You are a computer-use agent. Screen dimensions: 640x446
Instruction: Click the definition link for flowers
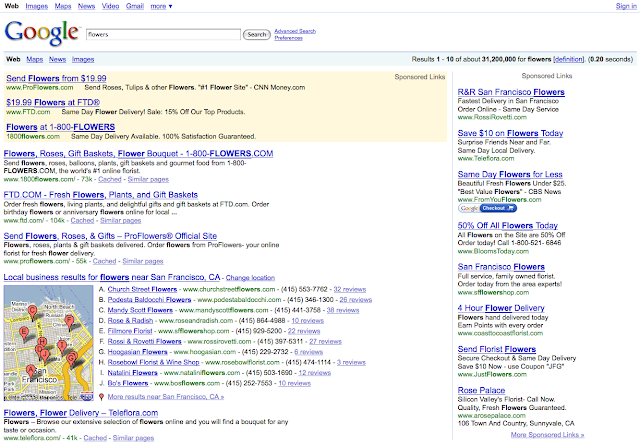569,59
